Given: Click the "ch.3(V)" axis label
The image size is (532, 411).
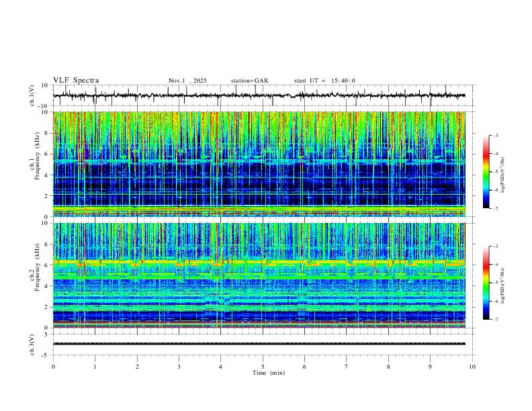Looking at the screenshot, I should click(x=32, y=345).
